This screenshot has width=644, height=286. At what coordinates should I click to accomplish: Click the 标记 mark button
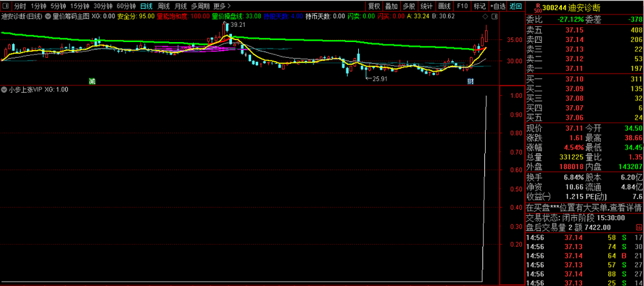pos(479,6)
